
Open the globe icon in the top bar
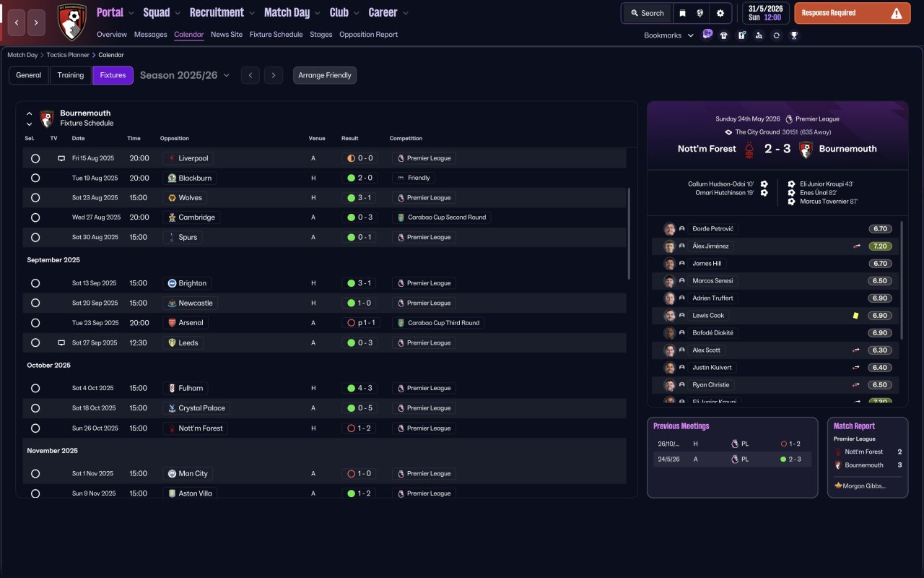click(700, 13)
